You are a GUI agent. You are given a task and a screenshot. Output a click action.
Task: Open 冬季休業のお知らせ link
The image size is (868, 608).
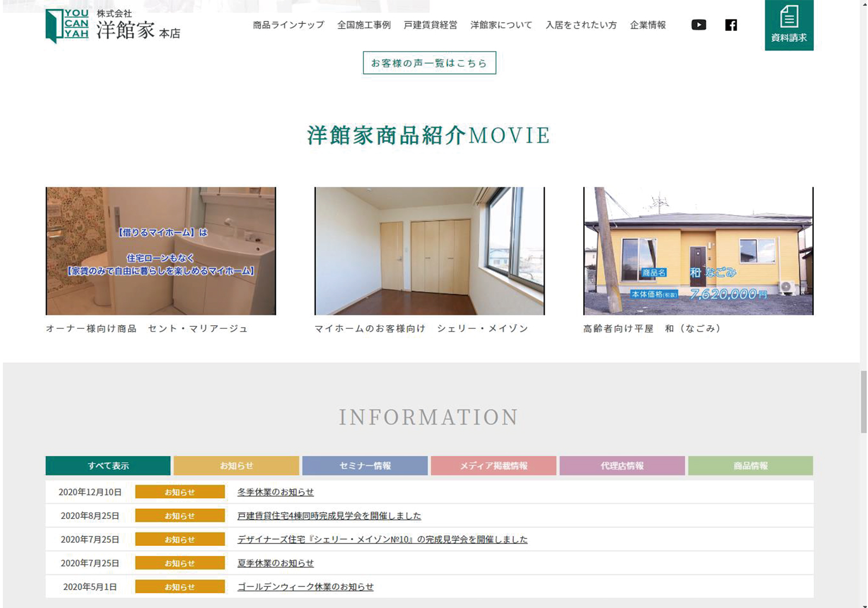click(x=276, y=492)
